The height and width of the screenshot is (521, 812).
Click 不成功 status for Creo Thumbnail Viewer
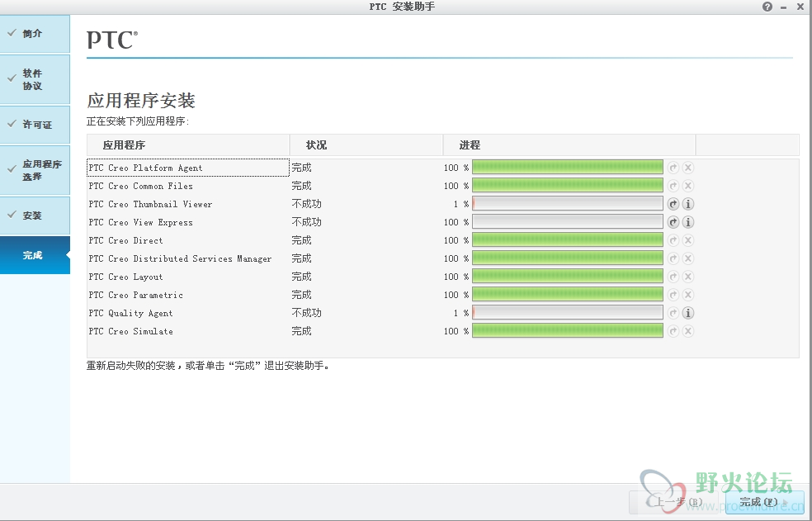pyautogui.click(x=307, y=204)
